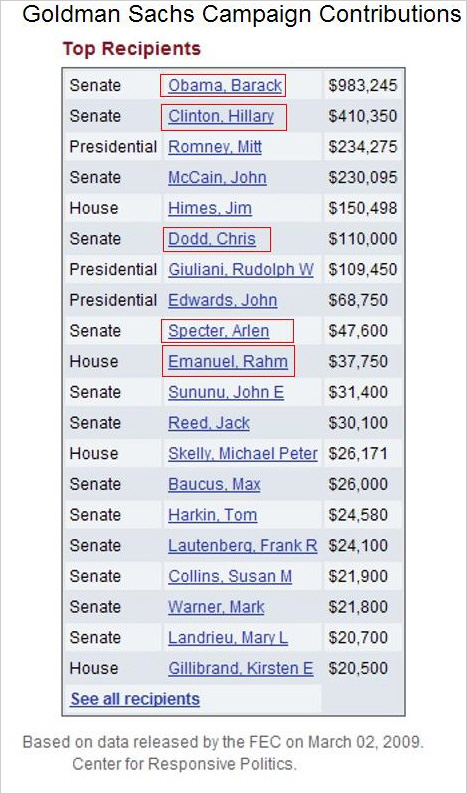Open the Skelly, Michael Peter link
467x794 pixels.
243,454
